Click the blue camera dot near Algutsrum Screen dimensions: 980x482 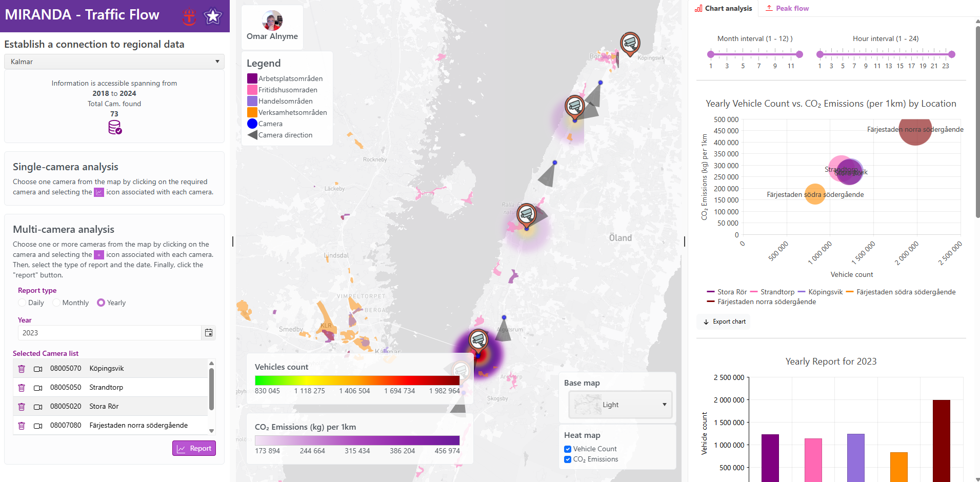[504, 317]
